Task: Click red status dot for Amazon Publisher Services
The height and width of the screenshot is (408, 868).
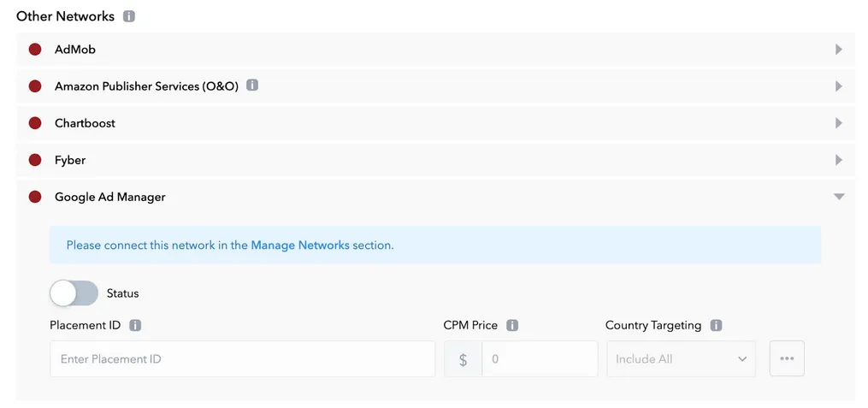Action: [35, 86]
